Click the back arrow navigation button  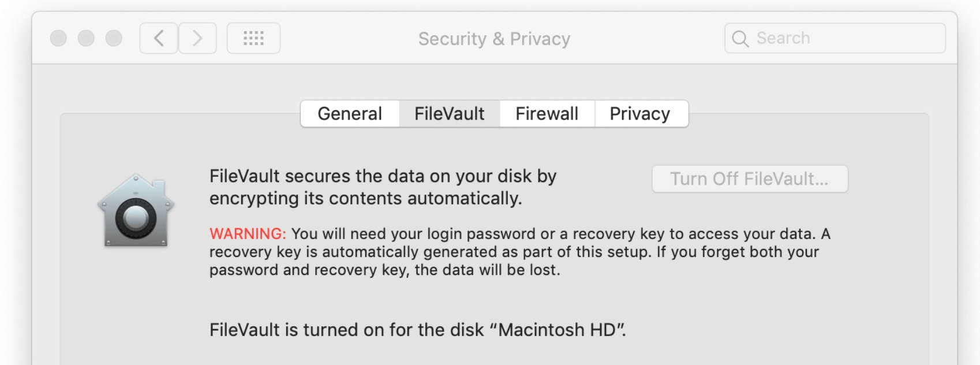pos(159,38)
